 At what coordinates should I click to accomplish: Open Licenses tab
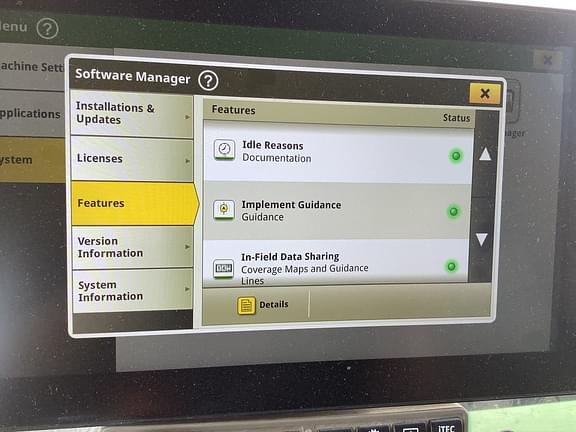(132, 159)
